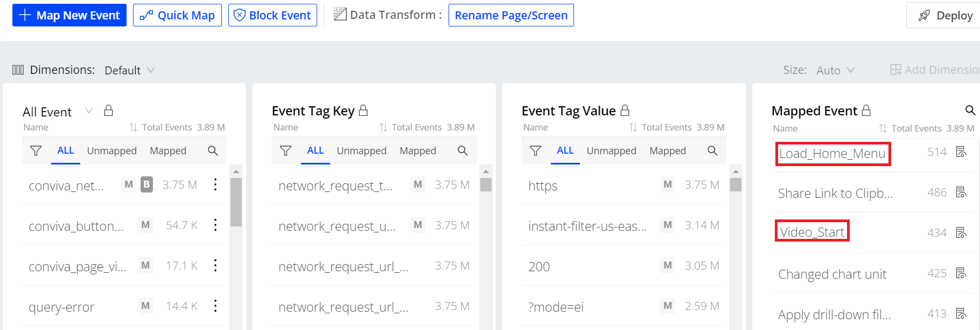Toggle the lock beside Event Tag Key
Screen dimensions: 980x330
(363, 111)
